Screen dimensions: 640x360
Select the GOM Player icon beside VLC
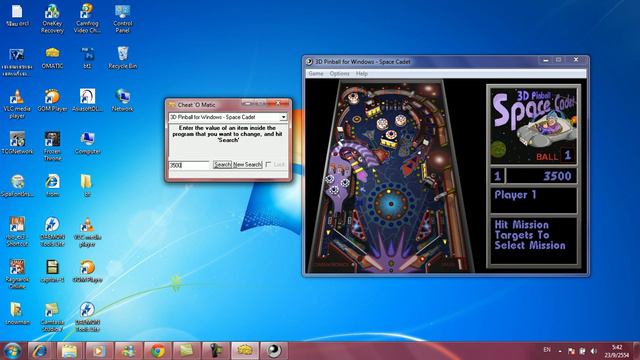point(52,100)
